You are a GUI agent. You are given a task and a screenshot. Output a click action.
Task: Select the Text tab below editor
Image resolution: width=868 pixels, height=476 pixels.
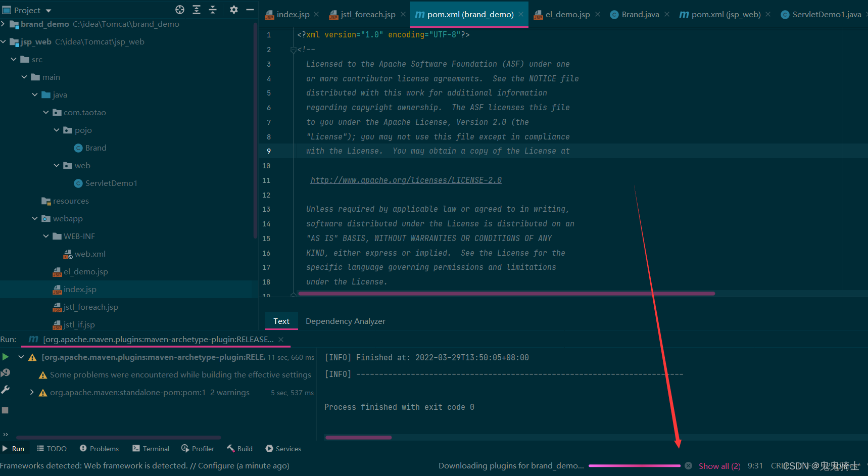pyautogui.click(x=281, y=321)
